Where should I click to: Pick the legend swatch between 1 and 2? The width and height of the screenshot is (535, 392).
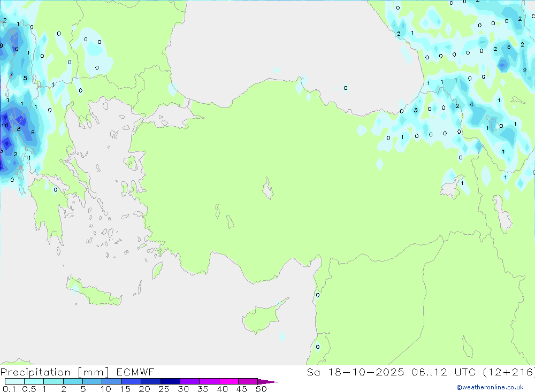click(53, 381)
